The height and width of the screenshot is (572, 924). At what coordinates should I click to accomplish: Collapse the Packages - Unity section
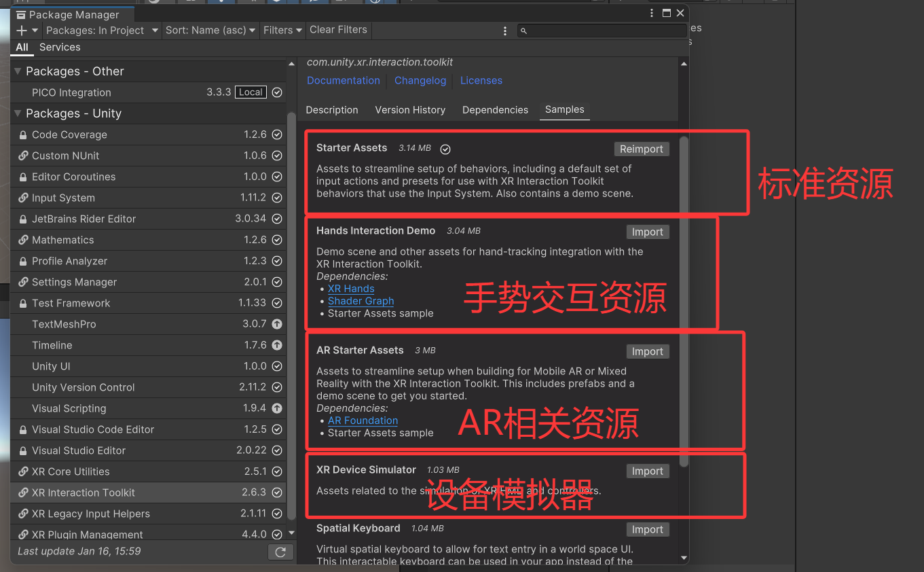(18, 113)
